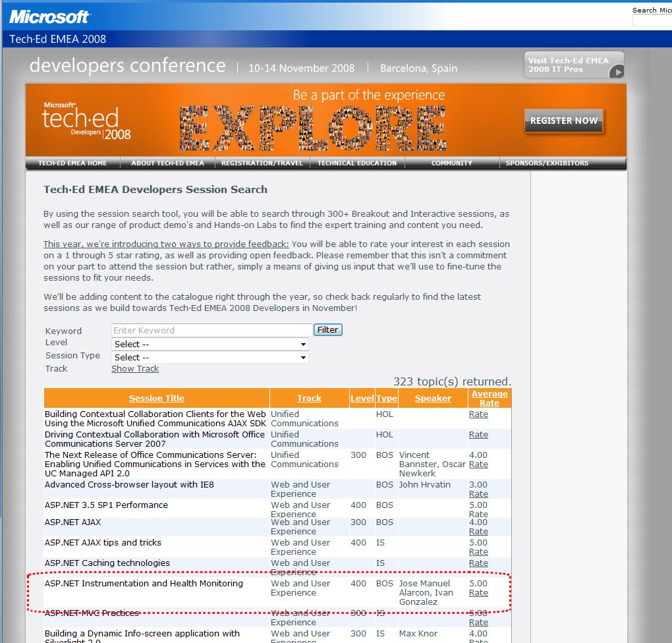Click the Filter button
The image size is (672, 643).
[328, 329]
